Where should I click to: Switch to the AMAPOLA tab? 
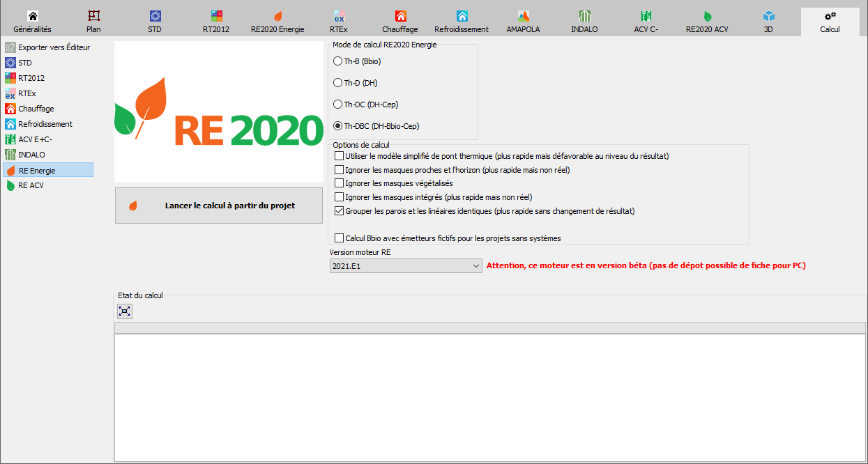tap(523, 22)
